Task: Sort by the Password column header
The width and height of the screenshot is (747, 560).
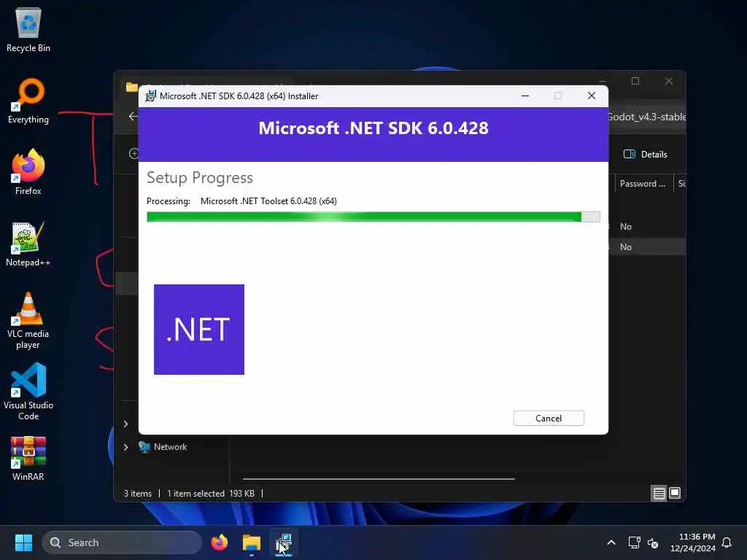Action: tap(643, 184)
